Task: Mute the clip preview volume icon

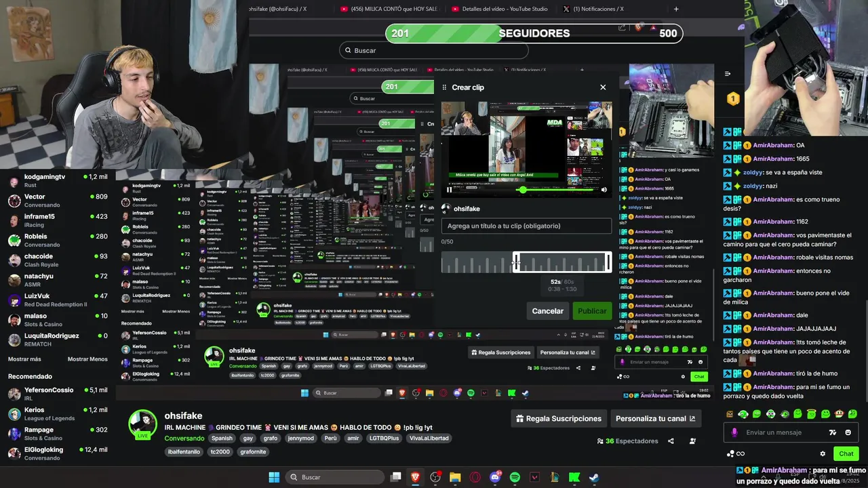Action: coord(604,190)
